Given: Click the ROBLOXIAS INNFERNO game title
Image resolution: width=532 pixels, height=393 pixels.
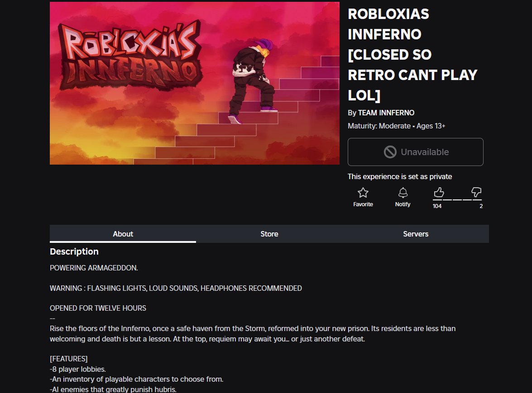Looking at the screenshot, I should point(412,55).
